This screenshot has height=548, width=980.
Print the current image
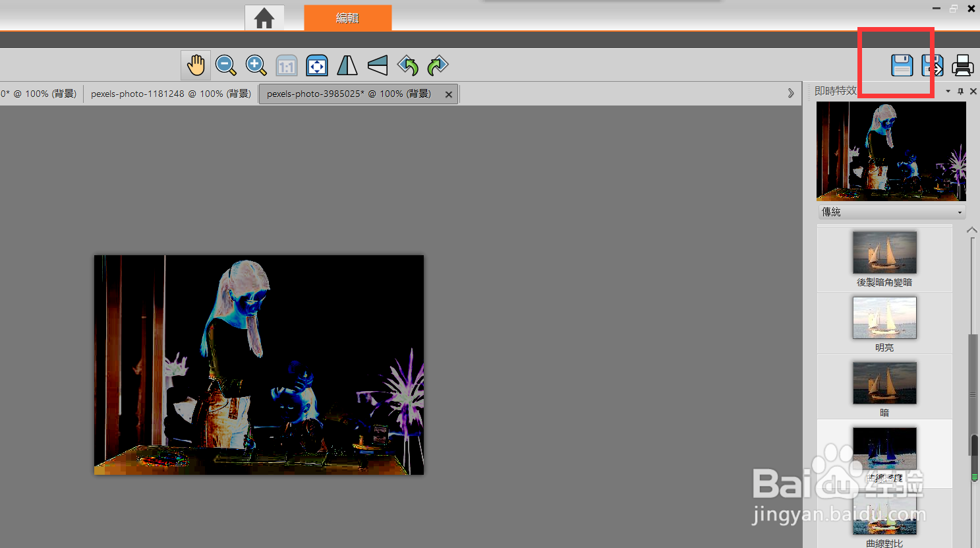[x=962, y=65]
